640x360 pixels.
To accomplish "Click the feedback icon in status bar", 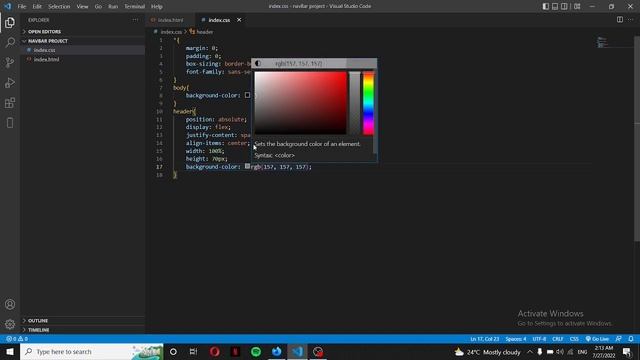I will point(619,339).
